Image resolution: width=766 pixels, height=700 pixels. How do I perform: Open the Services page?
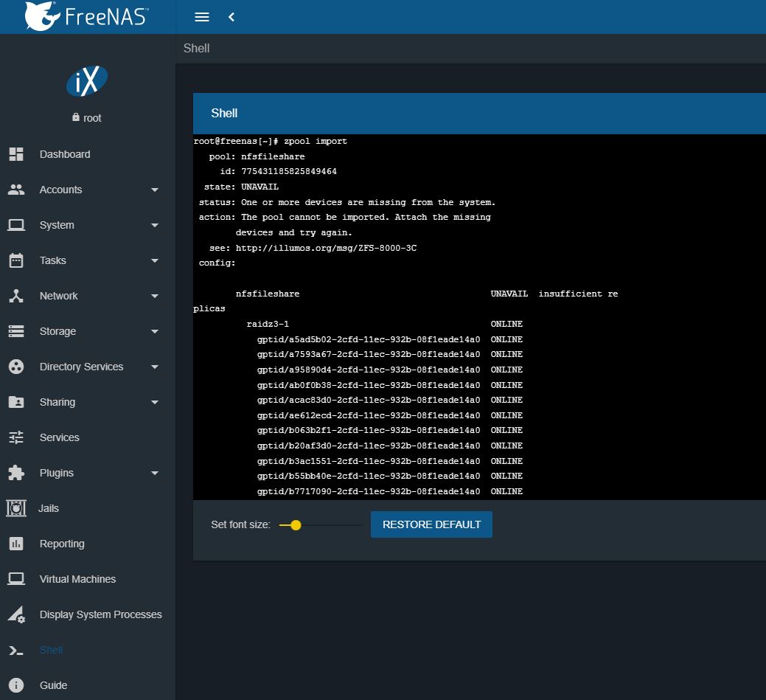tap(59, 437)
